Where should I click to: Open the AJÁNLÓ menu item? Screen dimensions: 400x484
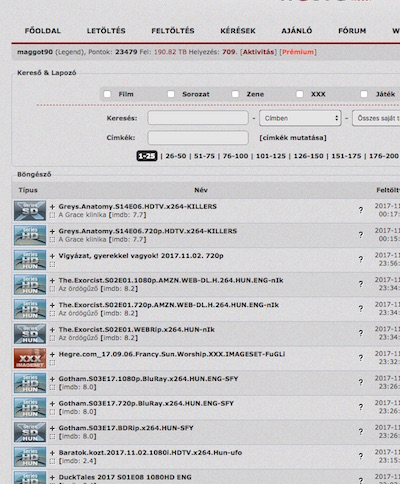[x=297, y=31]
